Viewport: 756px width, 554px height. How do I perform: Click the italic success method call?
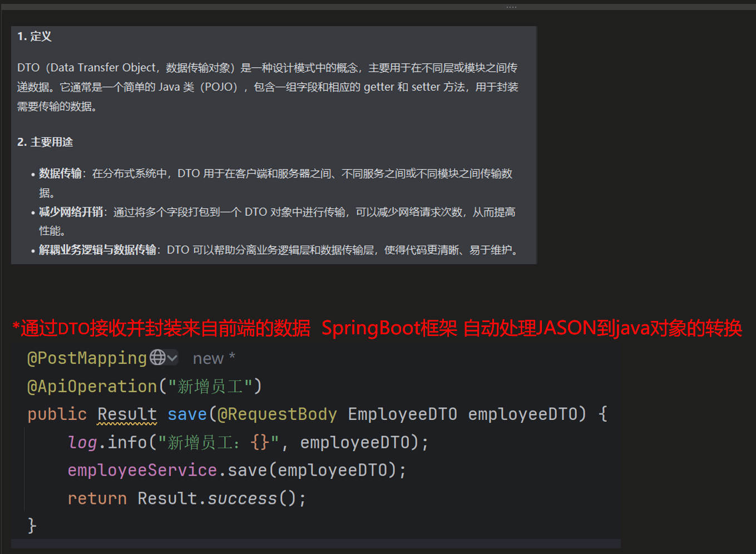click(x=242, y=498)
